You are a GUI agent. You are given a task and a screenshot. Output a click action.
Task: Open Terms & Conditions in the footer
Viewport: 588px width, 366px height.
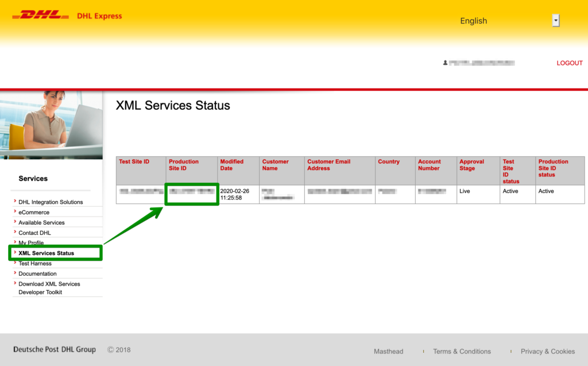[x=462, y=351]
